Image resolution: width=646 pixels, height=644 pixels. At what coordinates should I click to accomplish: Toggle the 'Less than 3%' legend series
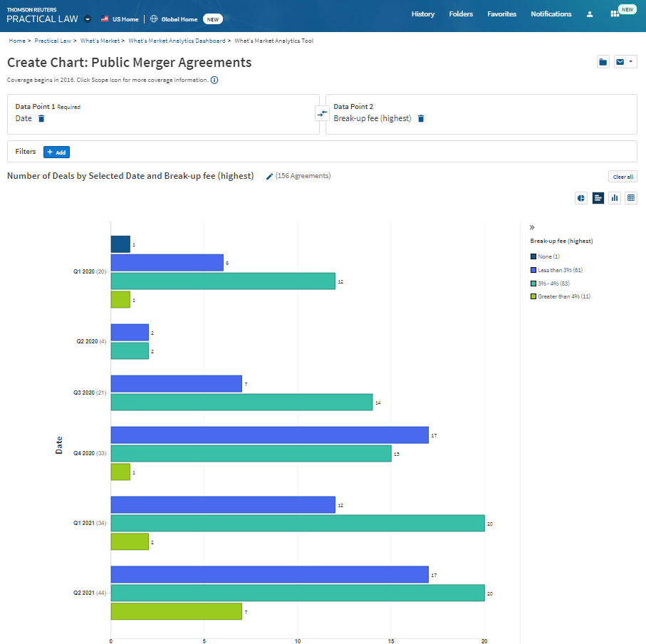click(560, 270)
